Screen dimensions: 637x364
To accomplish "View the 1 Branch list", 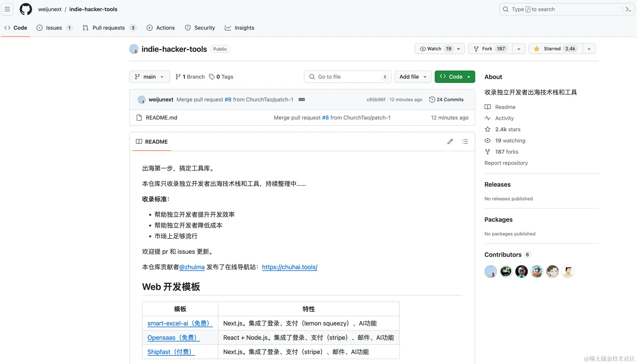I will click(190, 77).
